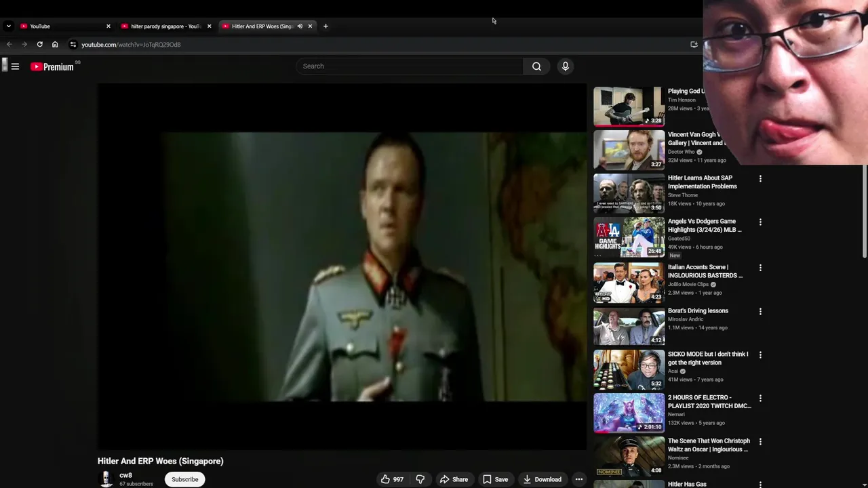This screenshot has height=488, width=868.
Task: Click Miroslav Andric channel name
Action: (x=686, y=319)
